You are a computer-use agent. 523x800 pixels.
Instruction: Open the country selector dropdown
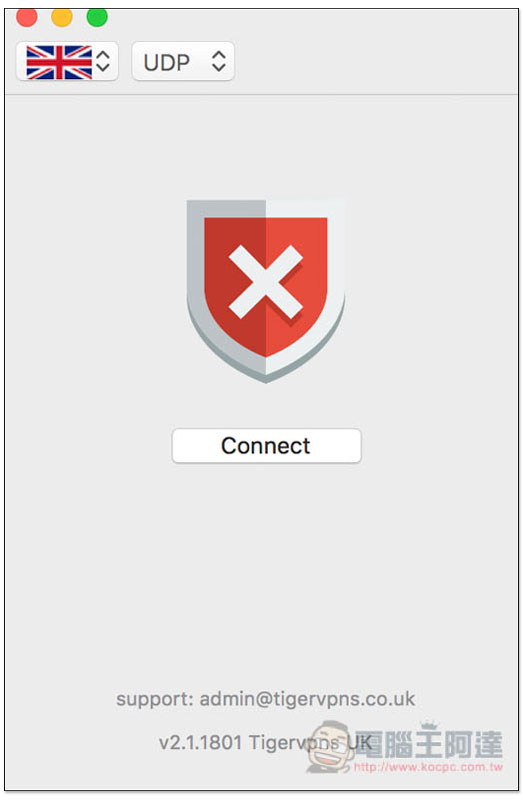point(67,62)
